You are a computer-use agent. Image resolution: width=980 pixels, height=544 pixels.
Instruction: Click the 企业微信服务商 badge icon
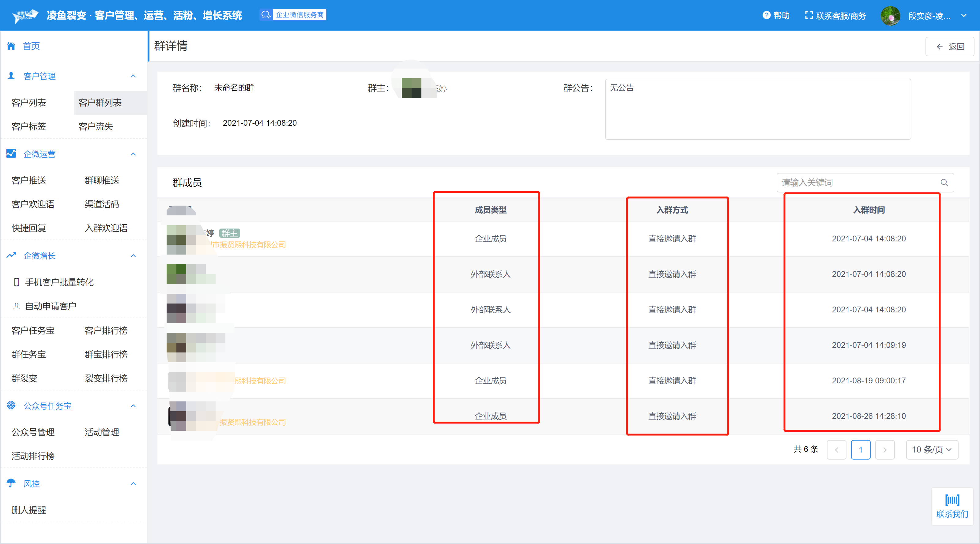[x=266, y=15]
